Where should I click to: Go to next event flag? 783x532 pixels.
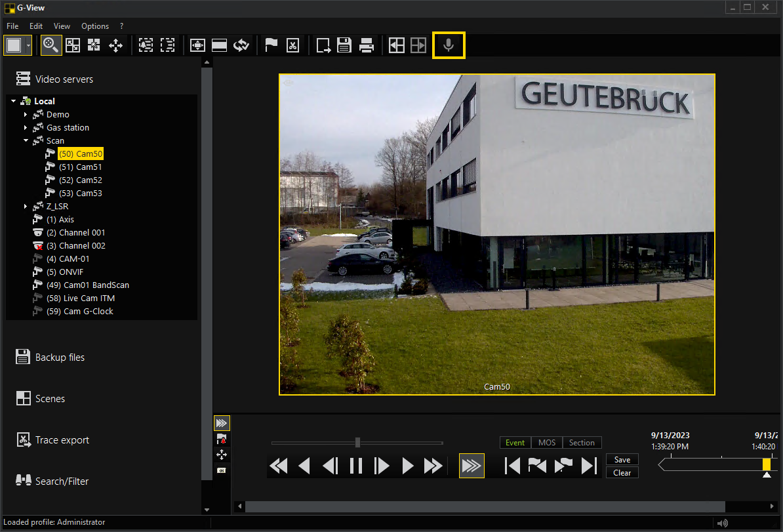click(563, 466)
